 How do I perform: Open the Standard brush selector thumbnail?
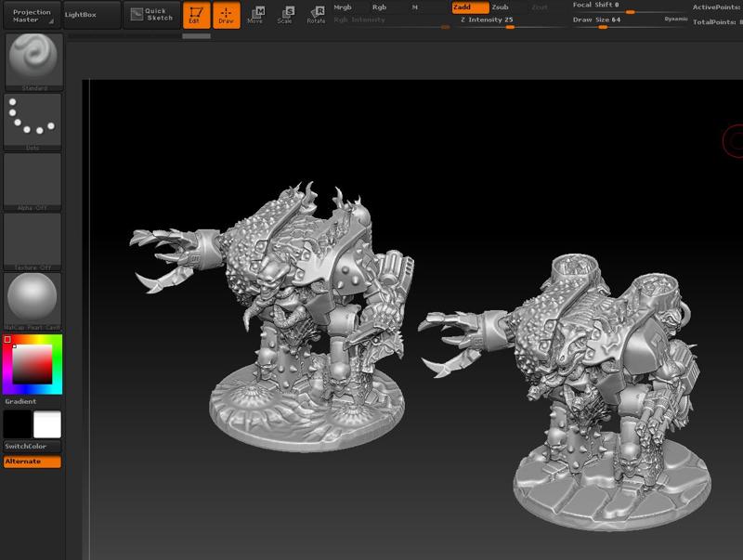point(33,62)
